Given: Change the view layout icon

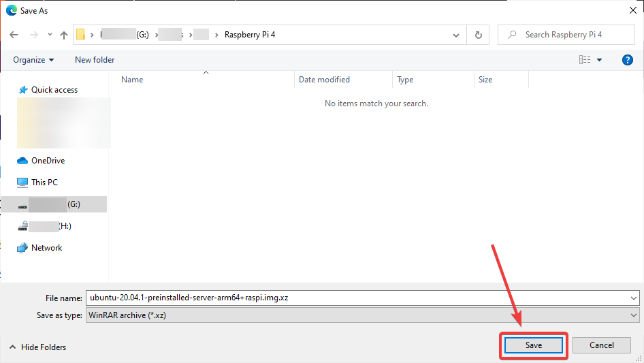Looking at the screenshot, I should tap(585, 60).
